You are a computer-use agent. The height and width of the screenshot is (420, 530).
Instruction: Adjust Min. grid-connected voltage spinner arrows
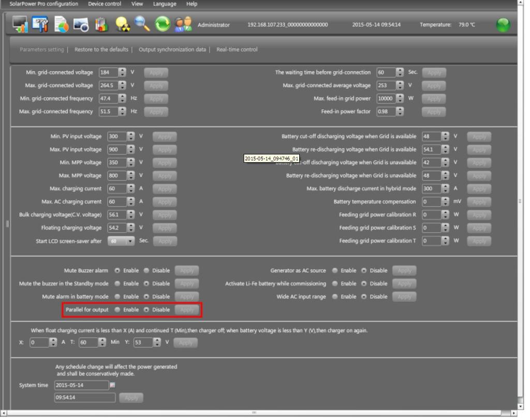coord(122,72)
